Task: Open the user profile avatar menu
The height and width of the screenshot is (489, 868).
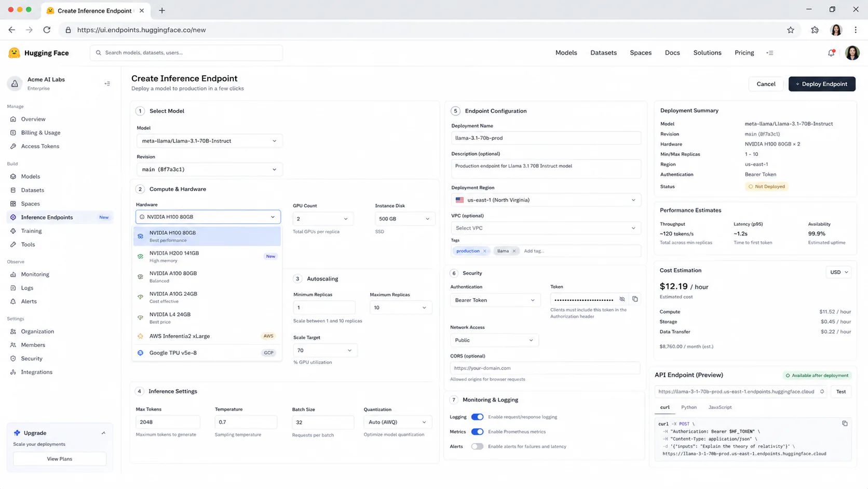Action: click(852, 53)
